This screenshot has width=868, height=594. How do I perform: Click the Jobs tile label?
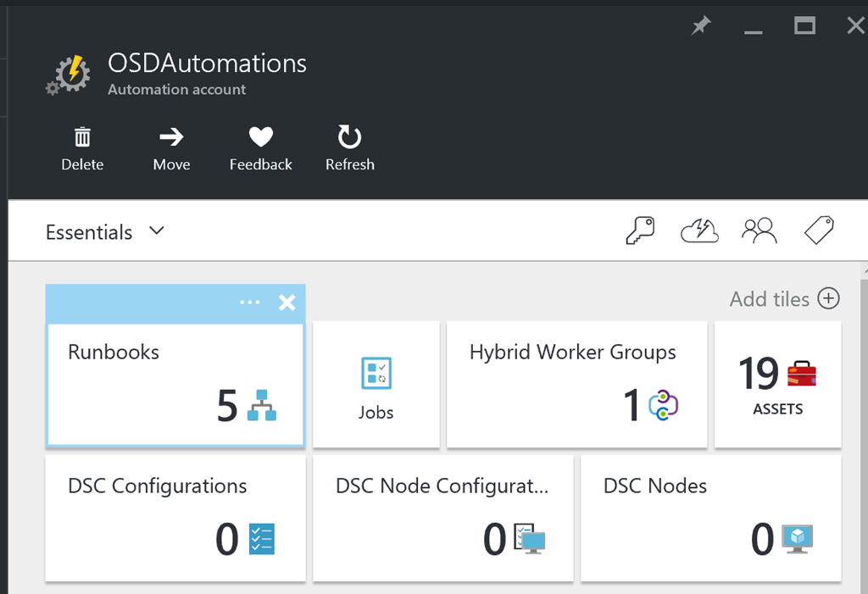(376, 413)
